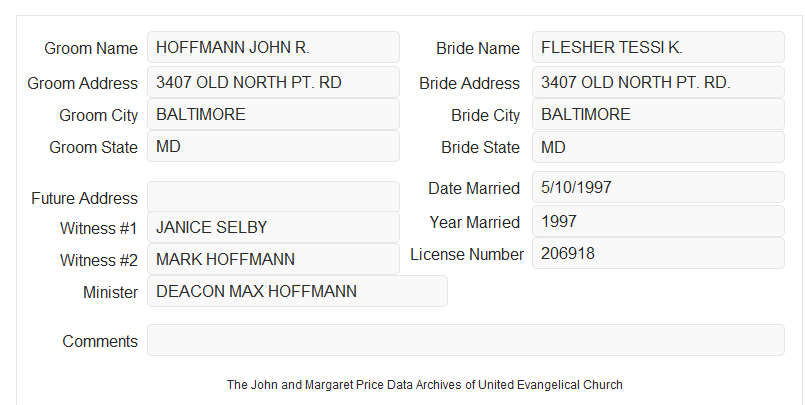Viewport: 805px width, 405px height.
Task: Click the Minister input field
Action: point(297,291)
